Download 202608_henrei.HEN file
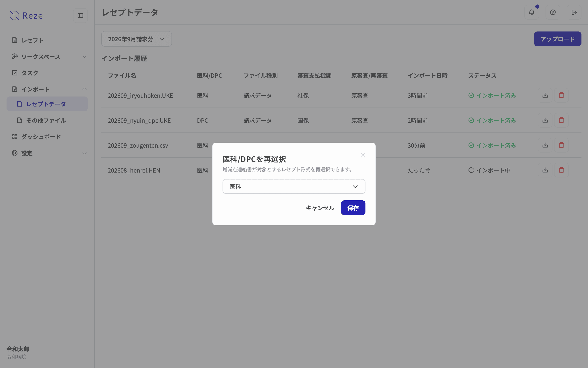 click(545, 170)
